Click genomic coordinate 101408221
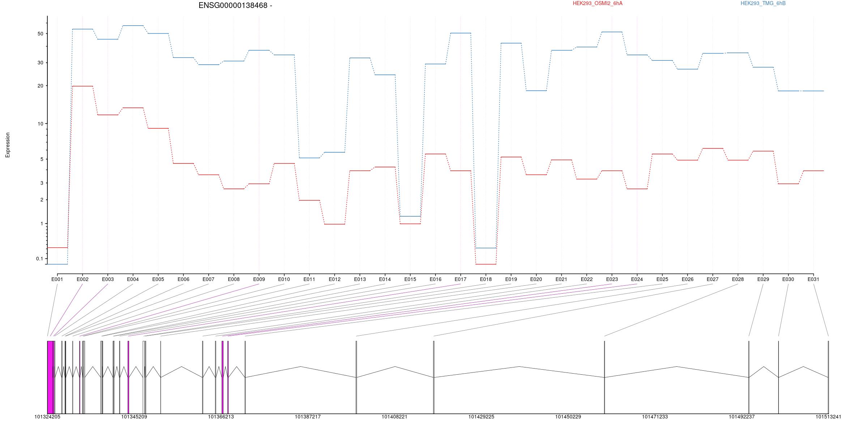The width and height of the screenshot is (868, 434). 395,417
